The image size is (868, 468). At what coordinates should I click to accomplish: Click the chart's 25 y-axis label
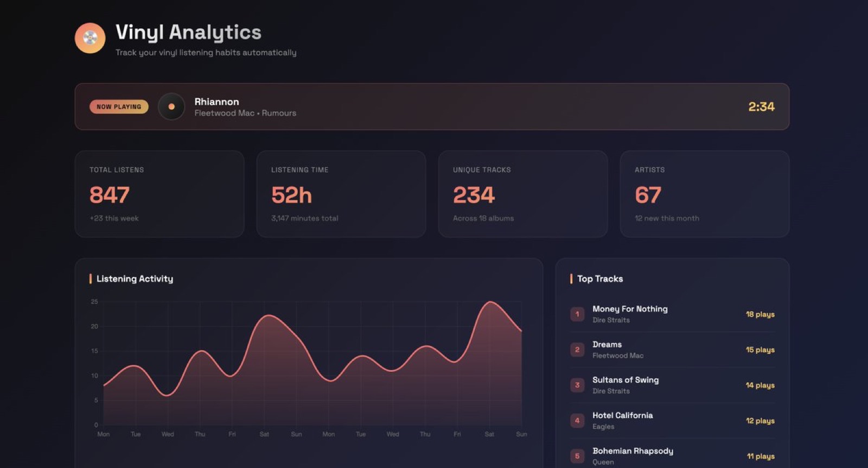point(94,301)
